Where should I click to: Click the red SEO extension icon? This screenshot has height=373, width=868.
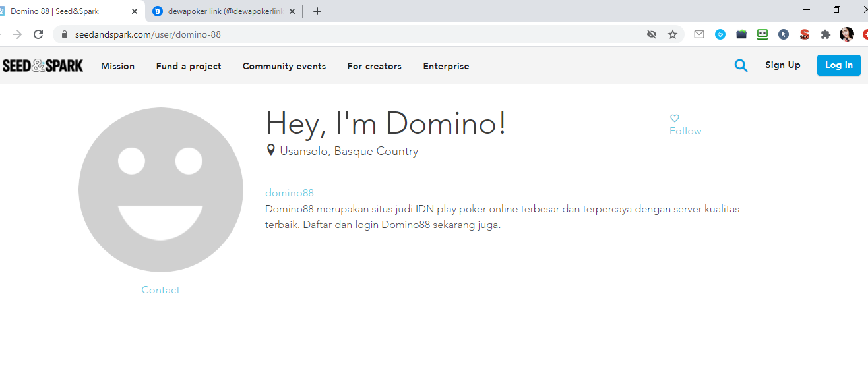tap(804, 34)
